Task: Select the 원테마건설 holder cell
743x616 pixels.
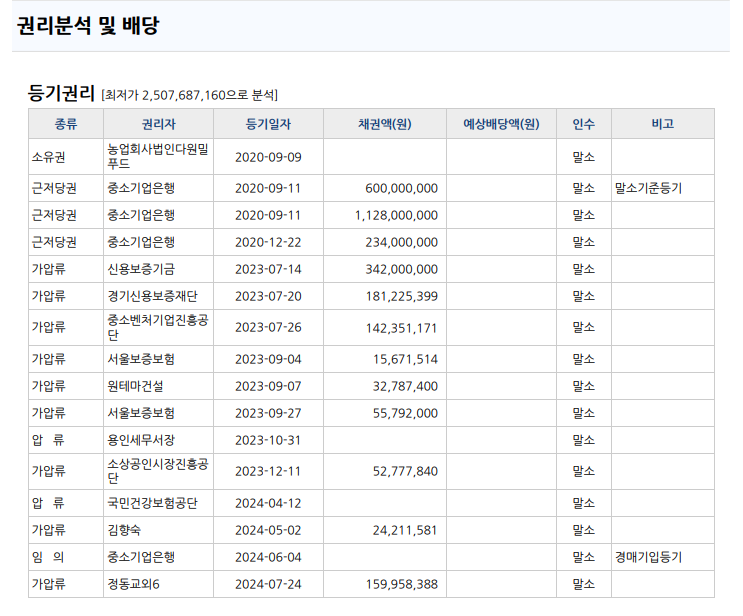Action: point(158,386)
